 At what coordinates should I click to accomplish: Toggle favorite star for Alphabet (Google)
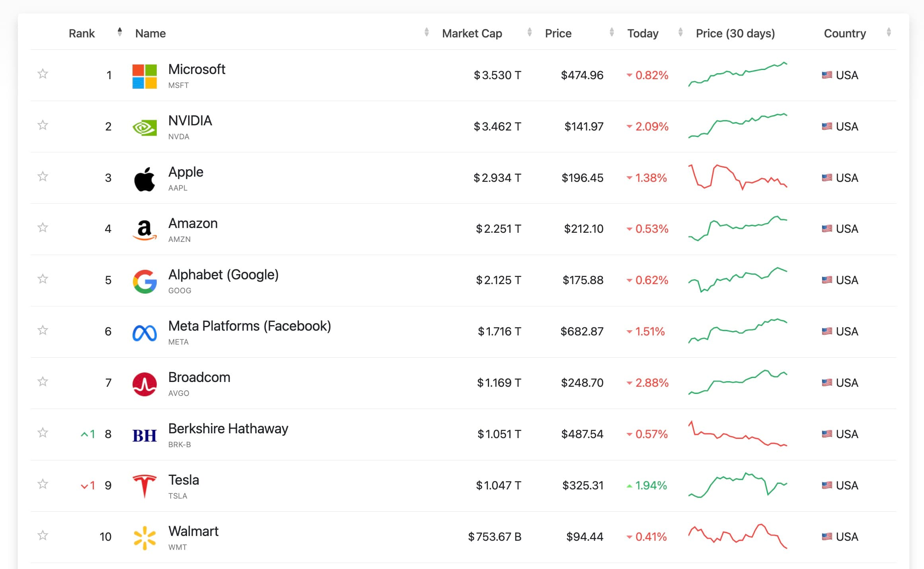pos(43,279)
